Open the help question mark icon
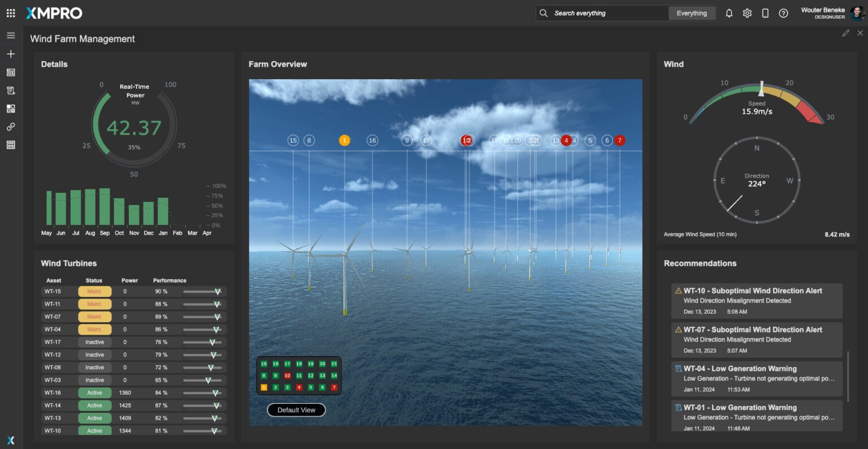Screen dimensions: 868x449 coord(783,13)
